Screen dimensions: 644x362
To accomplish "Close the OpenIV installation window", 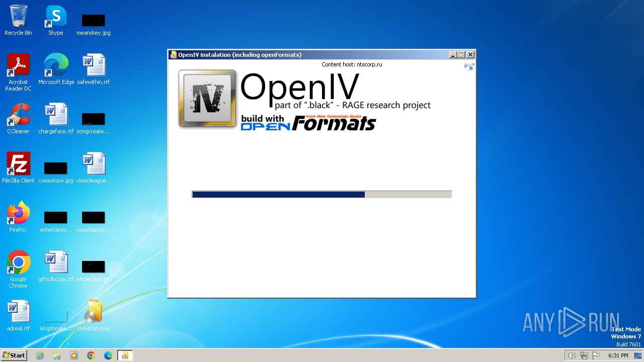I will pos(470,55).
